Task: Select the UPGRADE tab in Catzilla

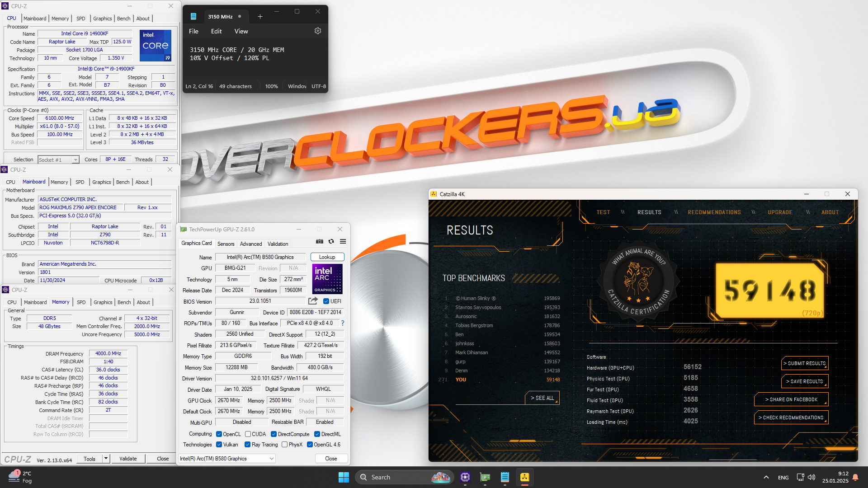Action: [780, 212]
